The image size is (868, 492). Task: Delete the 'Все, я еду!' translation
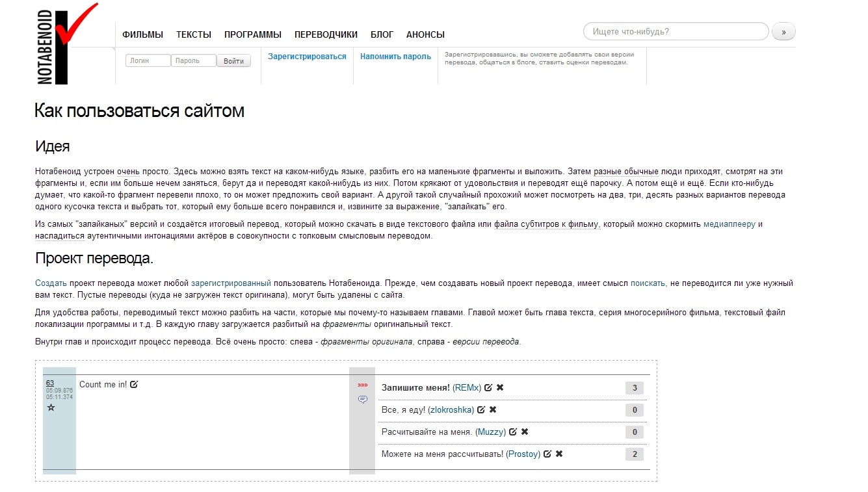493,409
